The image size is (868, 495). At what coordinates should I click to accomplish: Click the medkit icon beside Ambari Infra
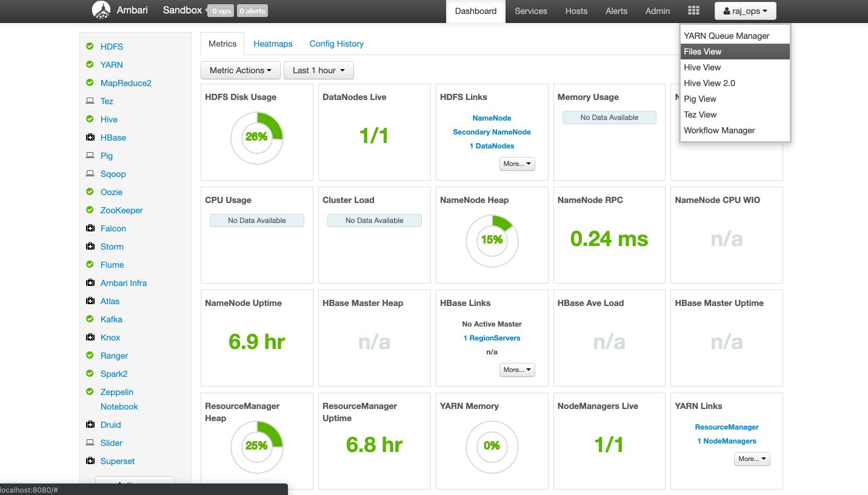[90, 282]
